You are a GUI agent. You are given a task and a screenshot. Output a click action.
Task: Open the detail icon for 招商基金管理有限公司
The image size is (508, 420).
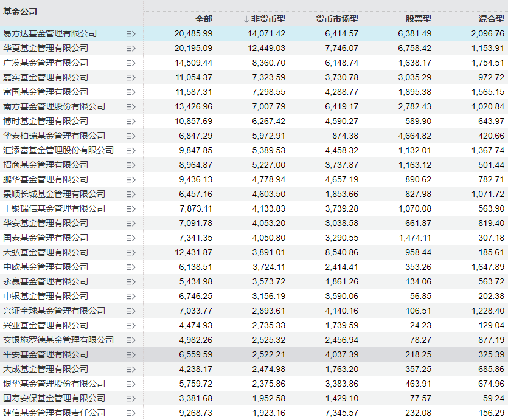[131, 165]
